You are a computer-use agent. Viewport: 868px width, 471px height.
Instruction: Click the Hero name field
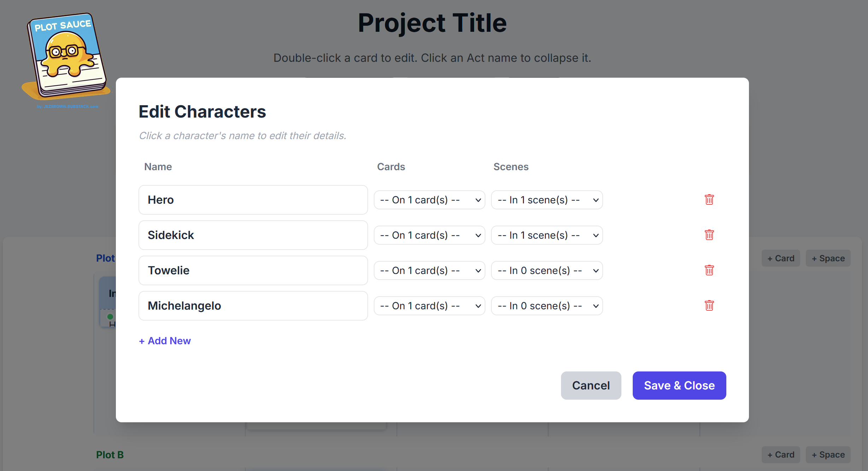click(253, 200)
